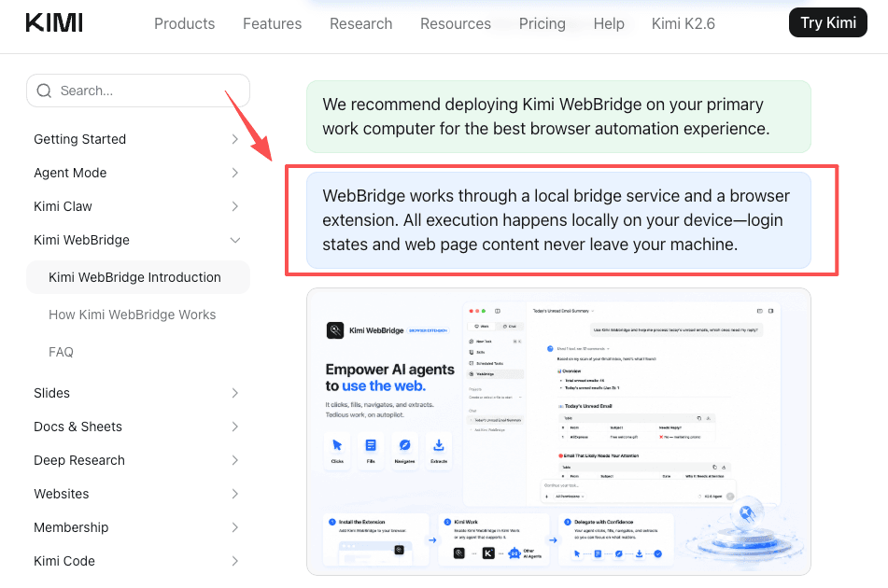Collapse the Kimi WebBridge chevron
The image size is (888, 588).
pos(235,240)
